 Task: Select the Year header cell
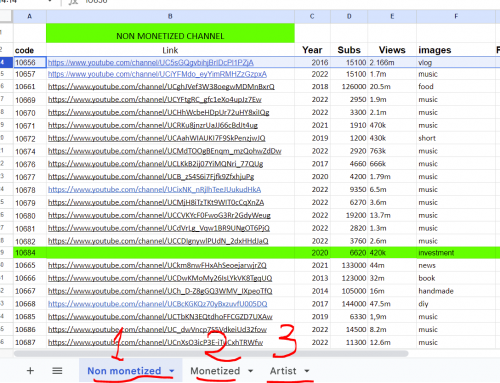pyautogui.click(x=312, y=50)
